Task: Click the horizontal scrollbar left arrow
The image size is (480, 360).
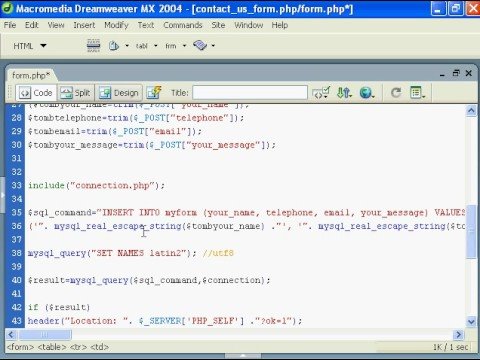Action: coord(11,334)
